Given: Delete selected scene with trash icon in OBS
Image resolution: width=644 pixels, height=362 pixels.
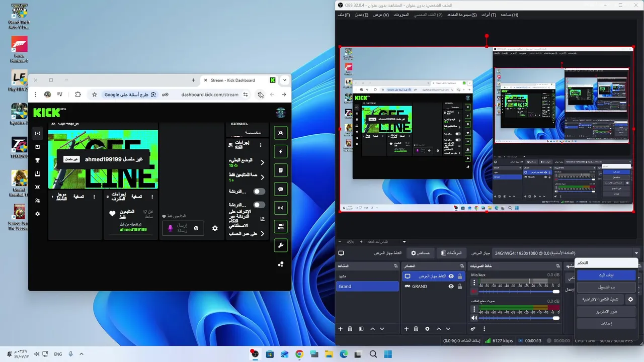Looking at the screenshot, I should [x=350, y=329].
